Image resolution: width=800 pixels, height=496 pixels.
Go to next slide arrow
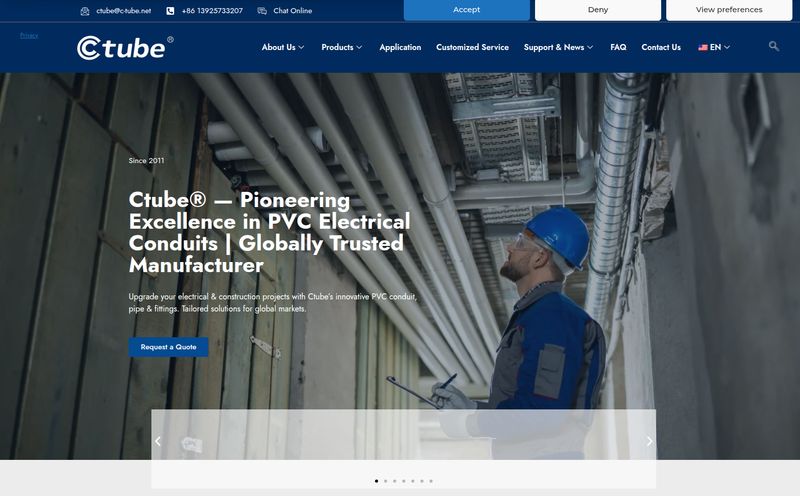coord(649,441)
